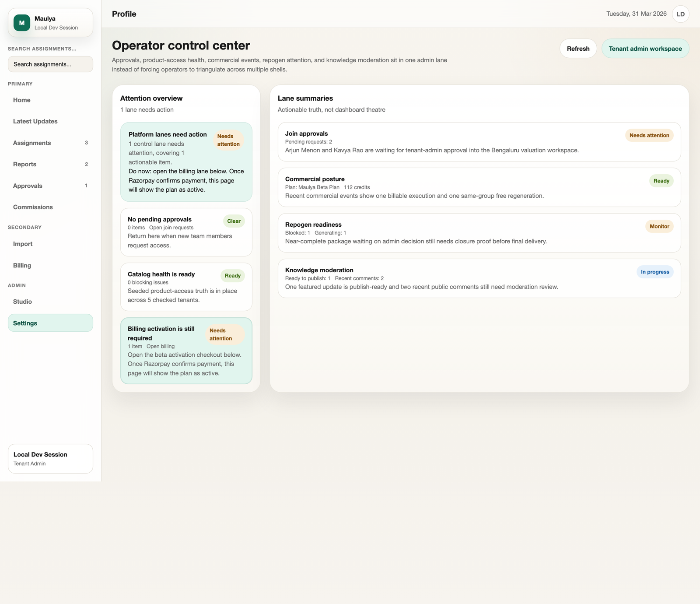Open the LD user avatar
Viewport: 700px width, 604px height.
pos(680,14)
